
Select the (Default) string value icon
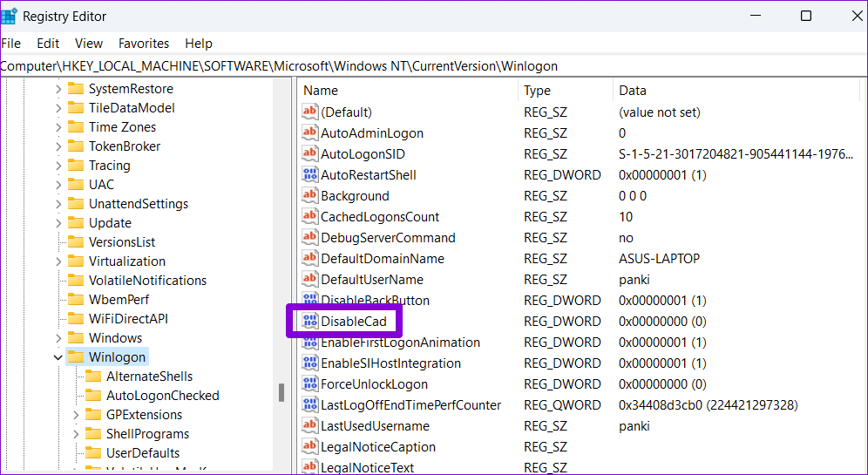[x=310, y=112]
